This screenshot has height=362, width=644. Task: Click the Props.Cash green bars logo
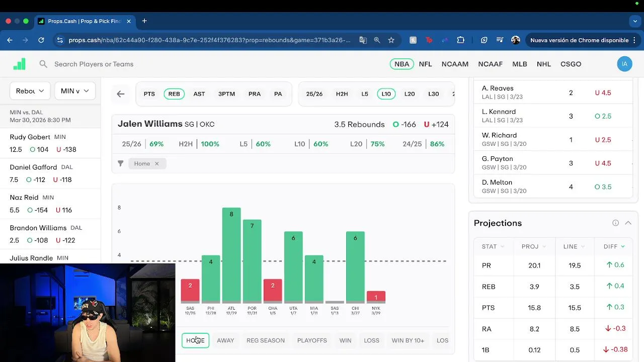[19, 64]
